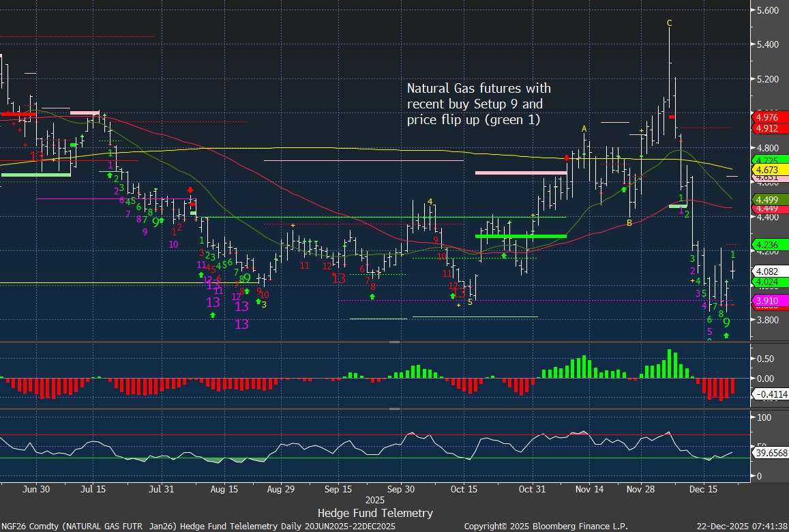Click the Hedge Fund Telemetry title below chart
This screenshot has height=532, width=789.
(x=375, y=513)
